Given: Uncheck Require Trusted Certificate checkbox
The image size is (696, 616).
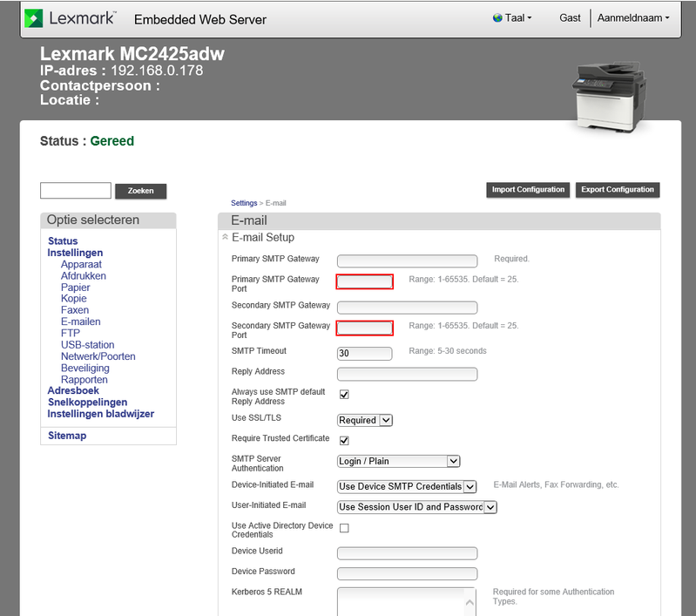Looking at the screenshot, I should [344, 441].
